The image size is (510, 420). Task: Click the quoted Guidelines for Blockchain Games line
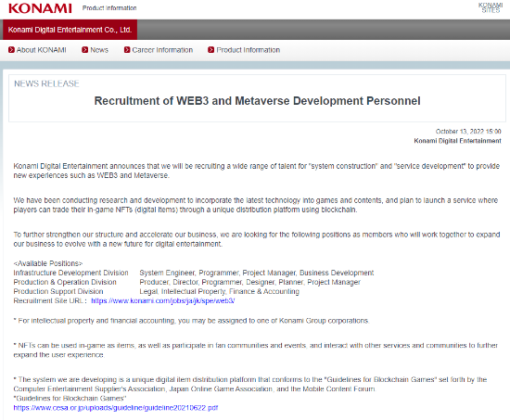(x=70, y=398)
